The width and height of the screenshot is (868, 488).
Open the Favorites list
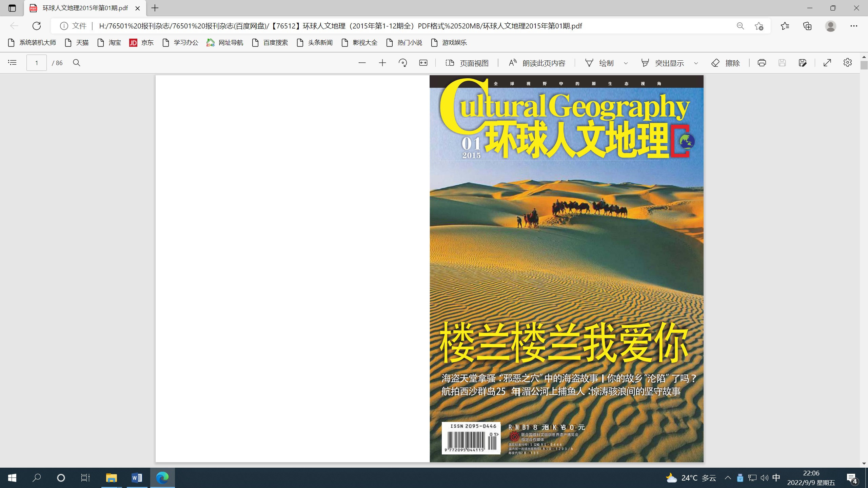[x=785, y=26]
